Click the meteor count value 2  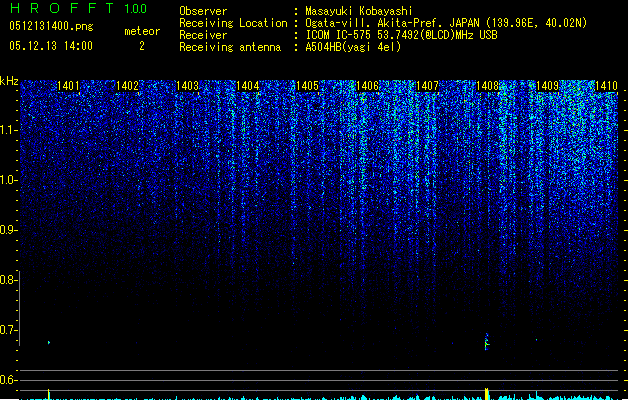(x=142, y=46)
